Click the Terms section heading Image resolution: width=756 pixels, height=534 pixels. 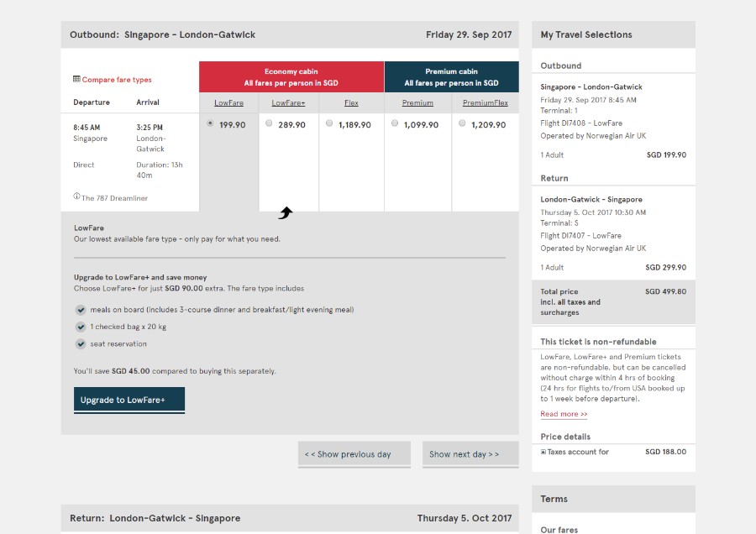coord(554,500)
